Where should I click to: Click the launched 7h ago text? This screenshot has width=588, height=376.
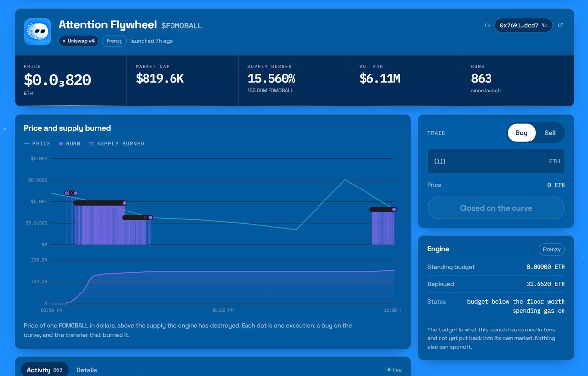(151, 41)
